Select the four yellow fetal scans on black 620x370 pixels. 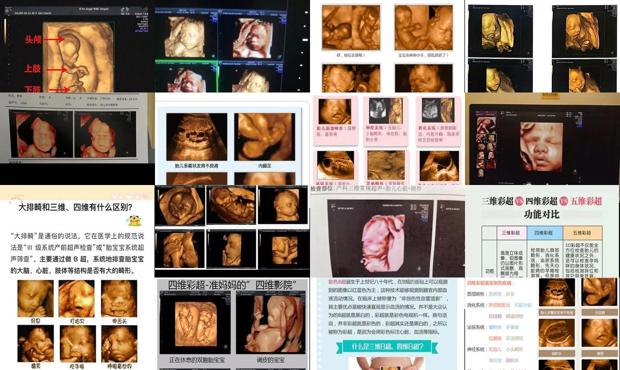point(542,46)
